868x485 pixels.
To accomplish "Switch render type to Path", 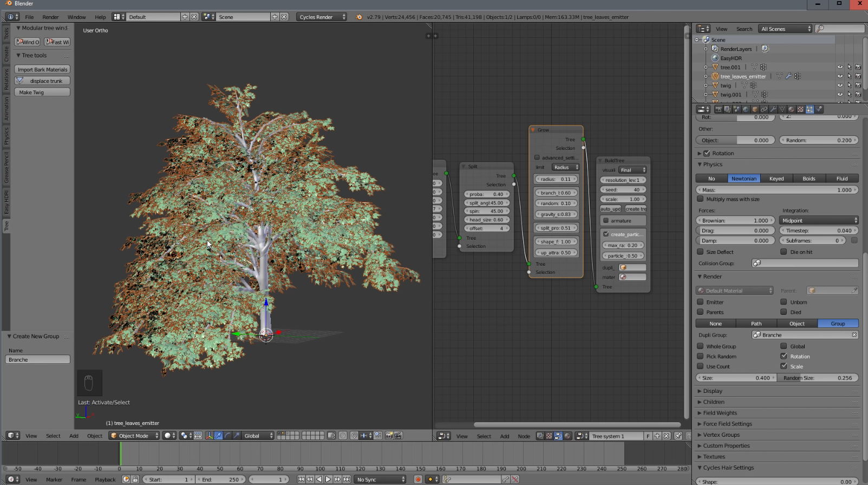I will [756, 324].
